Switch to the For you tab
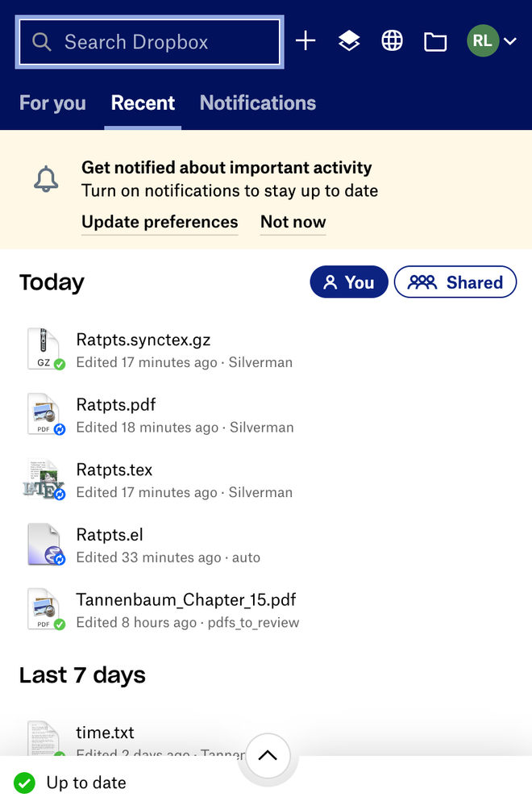 (52, 103)
